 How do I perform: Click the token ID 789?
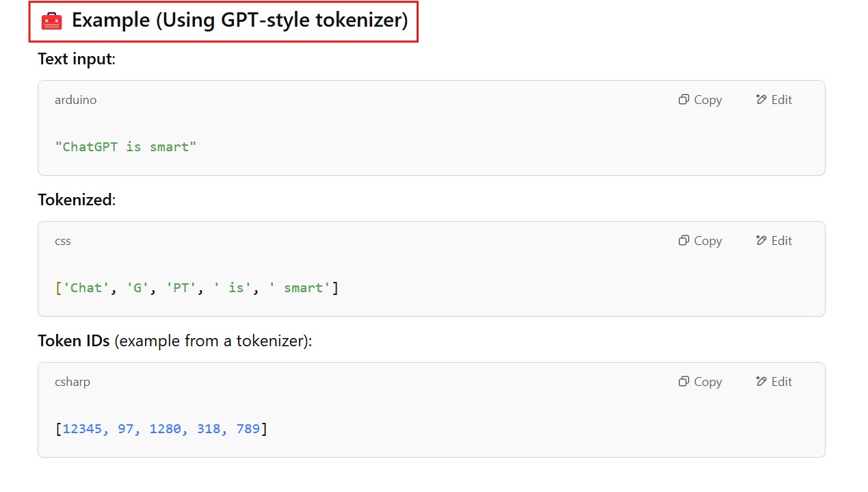point(248,429)
